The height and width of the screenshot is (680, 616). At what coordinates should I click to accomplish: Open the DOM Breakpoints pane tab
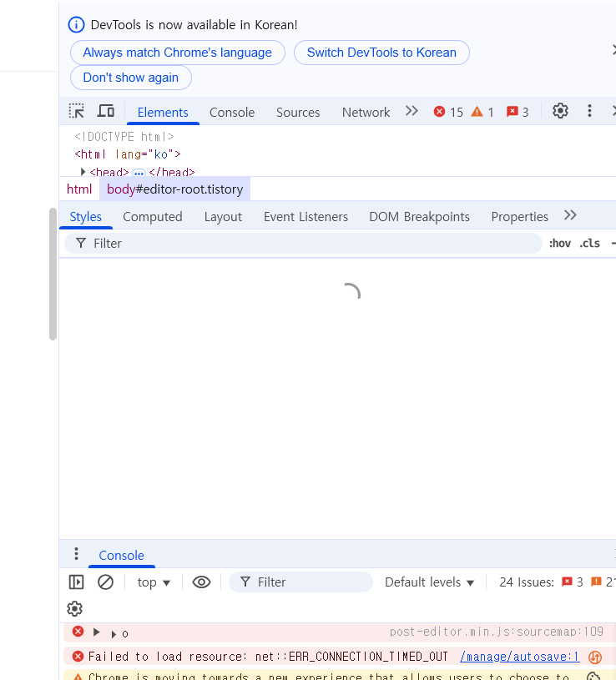[420, 216]
